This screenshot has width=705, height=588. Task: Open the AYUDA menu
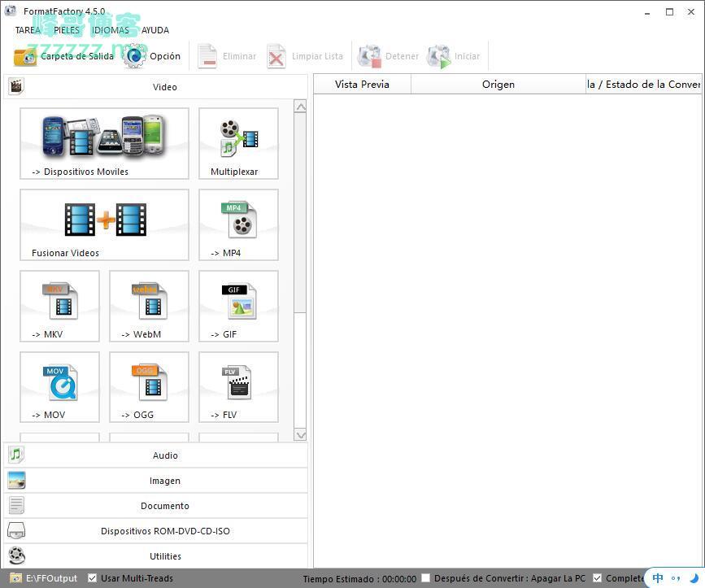[155, 30]
